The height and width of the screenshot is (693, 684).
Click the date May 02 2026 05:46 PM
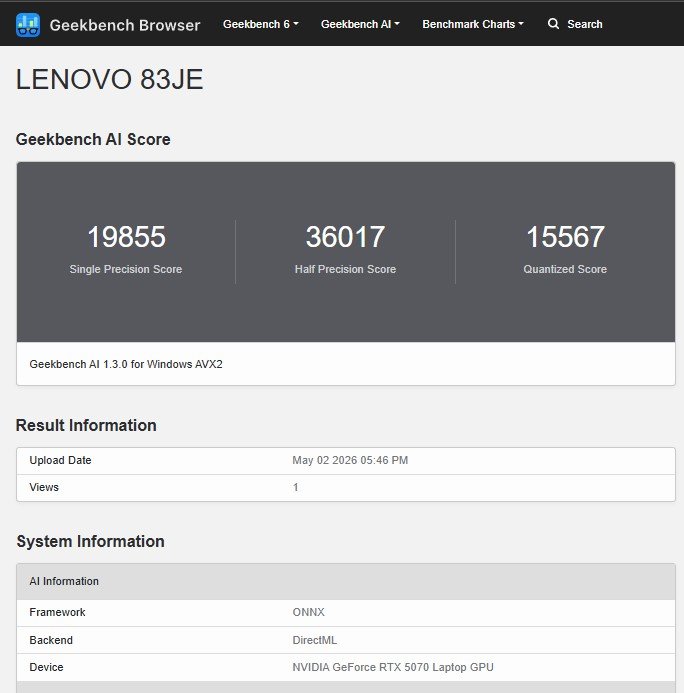pyautogui.click(x=350, y=460)
